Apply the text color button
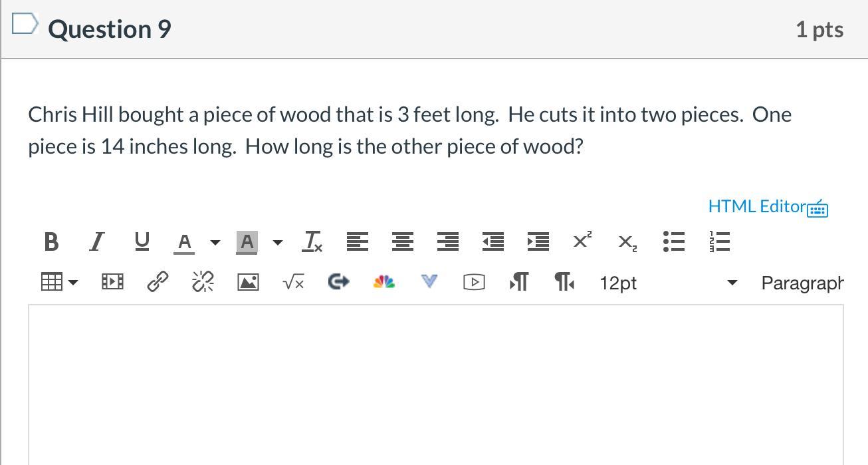 tap(184, 243)
